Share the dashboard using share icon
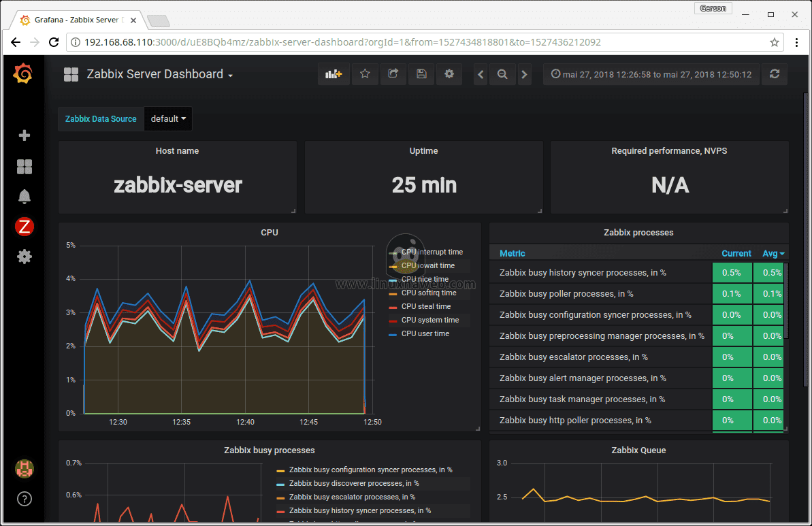Screen dimensions: 812x526 tap(393, 75)
